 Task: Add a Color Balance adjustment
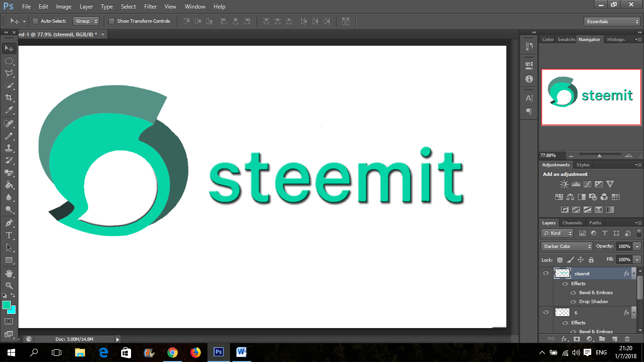pos(570,197)
